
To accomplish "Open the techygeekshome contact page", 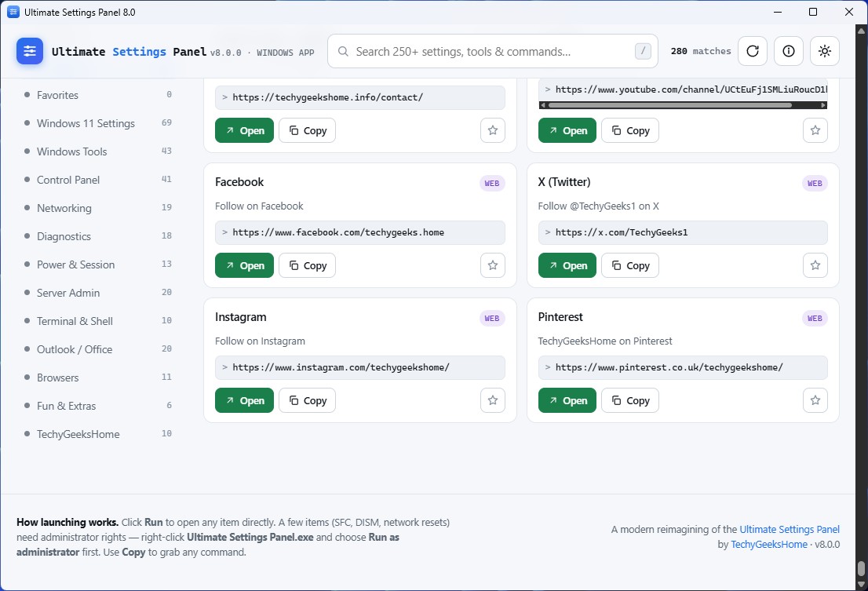I will coord(244,130).
